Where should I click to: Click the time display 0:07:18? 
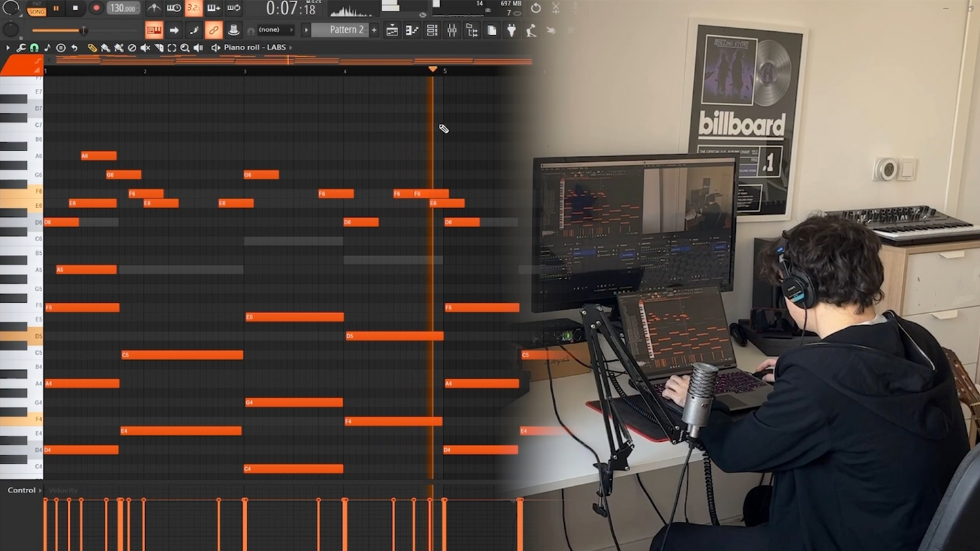click(x=291, y=9)
